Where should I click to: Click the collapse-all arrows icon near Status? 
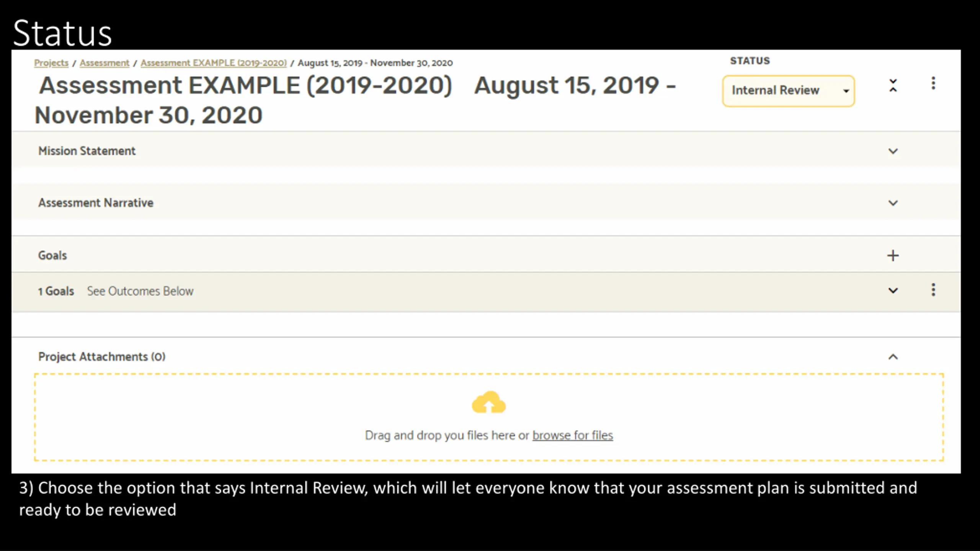click(x=893, y=85)
